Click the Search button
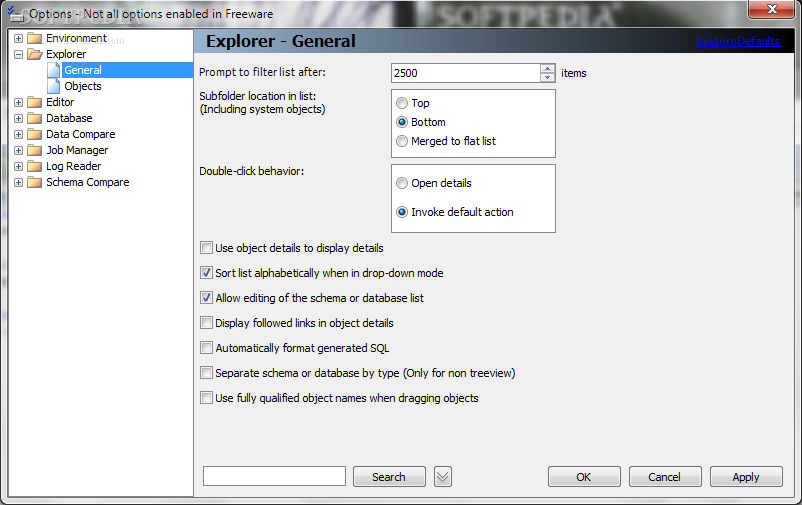 (x=389, y=477)
